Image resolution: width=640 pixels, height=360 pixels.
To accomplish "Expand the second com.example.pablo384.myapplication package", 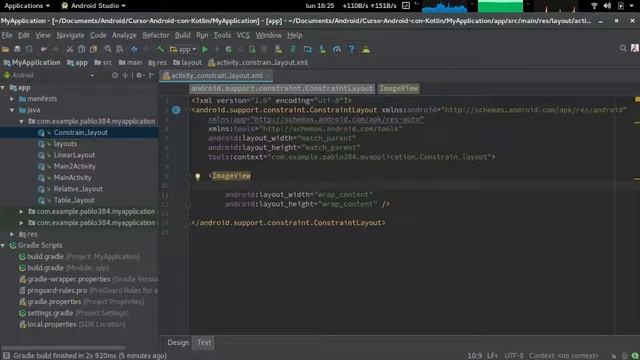I will click(21, 211).
